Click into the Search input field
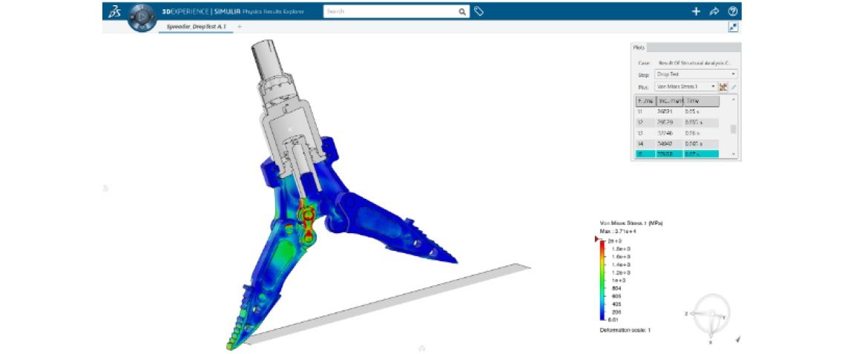The image size is (868, 354). pos(389,12)
